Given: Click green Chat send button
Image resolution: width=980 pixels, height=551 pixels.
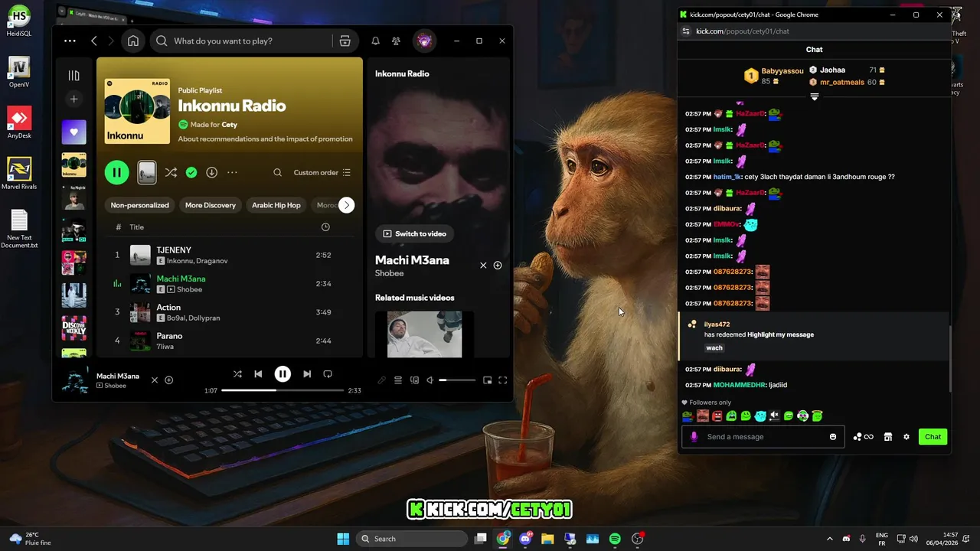Looking at the screenshot, I should pos(933,437).
